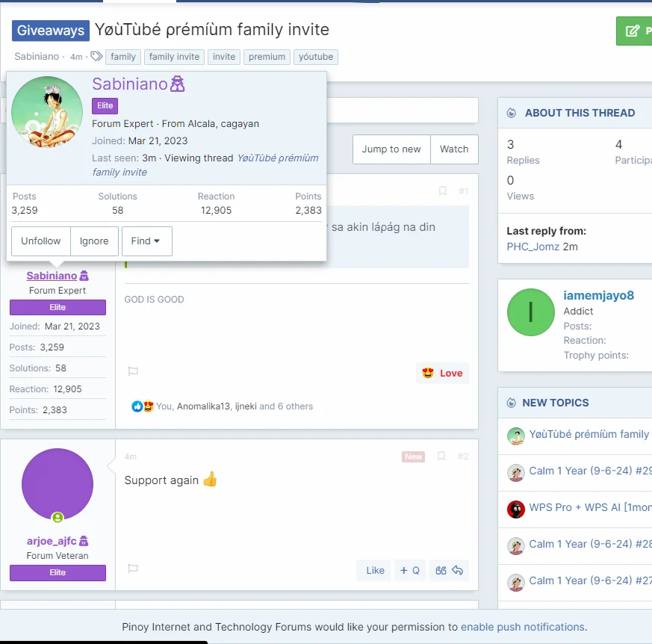Image resolution: width=652 pixels, height=644 pixels.
Task: Add post #2 to multi-quote (+ Q)
Action: point(409,571)
